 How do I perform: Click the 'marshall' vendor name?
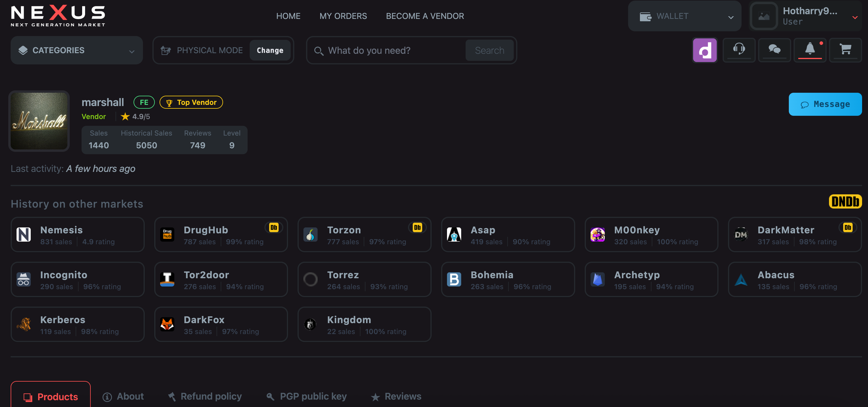point(103,102)
